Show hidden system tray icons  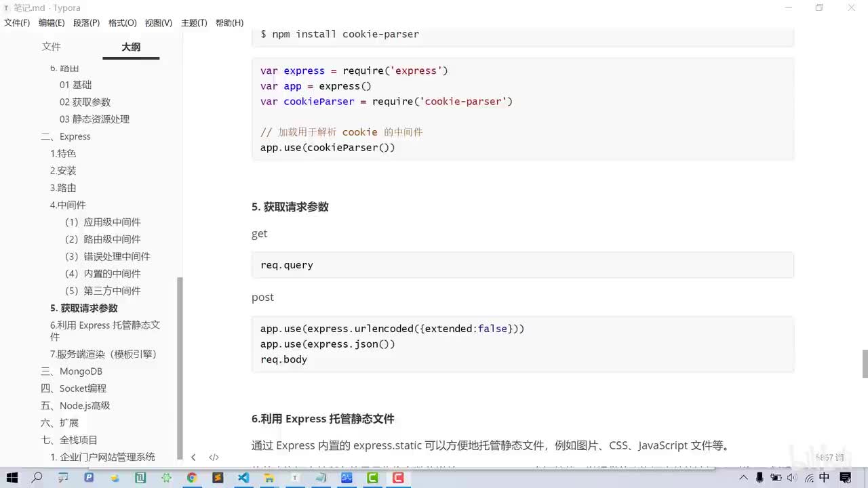pos(745,478)
